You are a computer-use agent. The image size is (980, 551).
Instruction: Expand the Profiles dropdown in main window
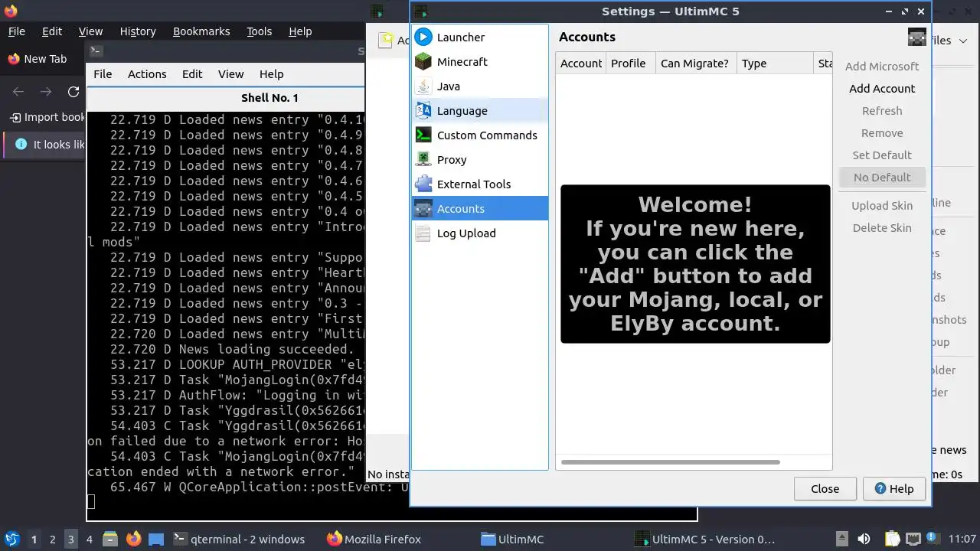click(963, 41)
